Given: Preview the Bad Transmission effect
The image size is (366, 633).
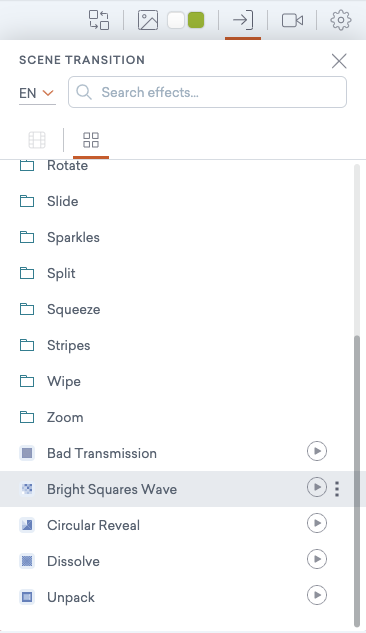Looking at the screenshot, I should click(x=317, y=451).
